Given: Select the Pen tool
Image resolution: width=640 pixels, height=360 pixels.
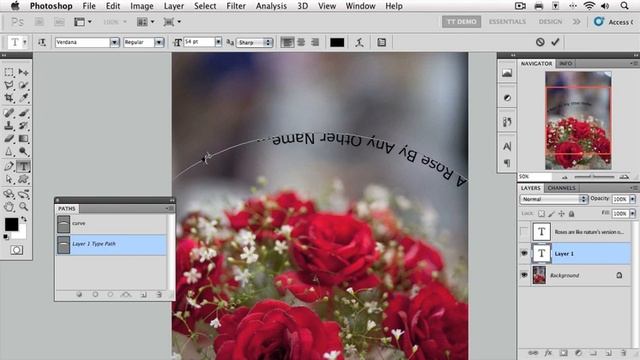Looking at the screenshot, I should click(9, 166).
